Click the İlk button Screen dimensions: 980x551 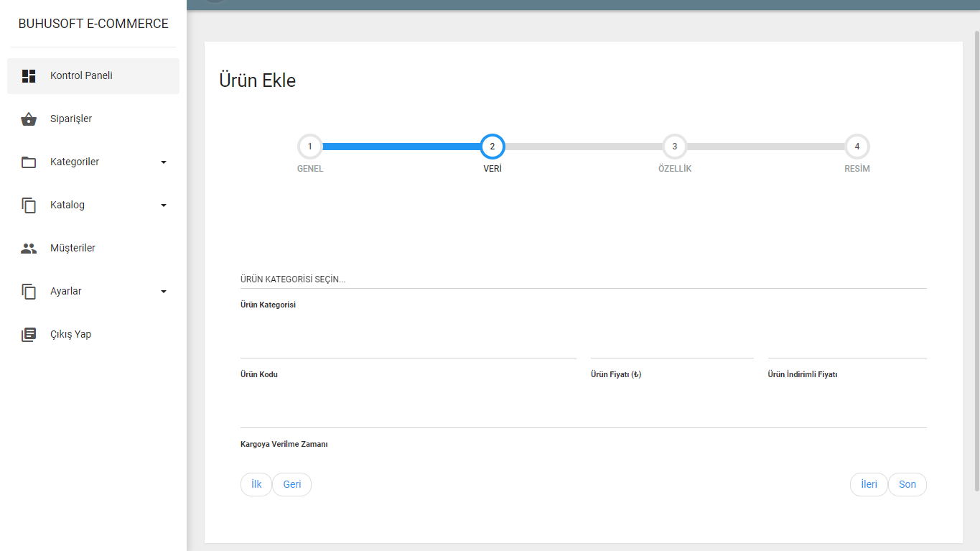click(256, 484)
